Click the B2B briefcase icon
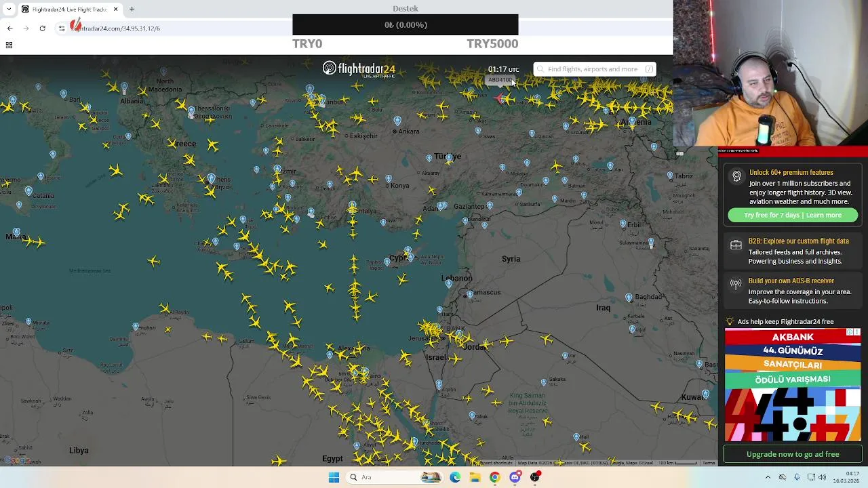 (x=736, y=245)
